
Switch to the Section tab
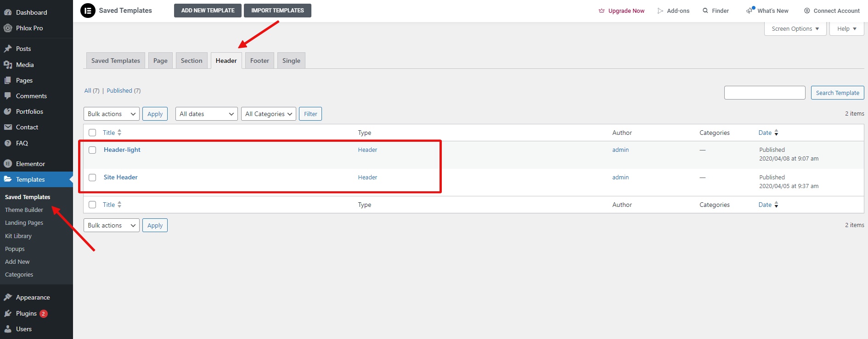pos(192,61)
